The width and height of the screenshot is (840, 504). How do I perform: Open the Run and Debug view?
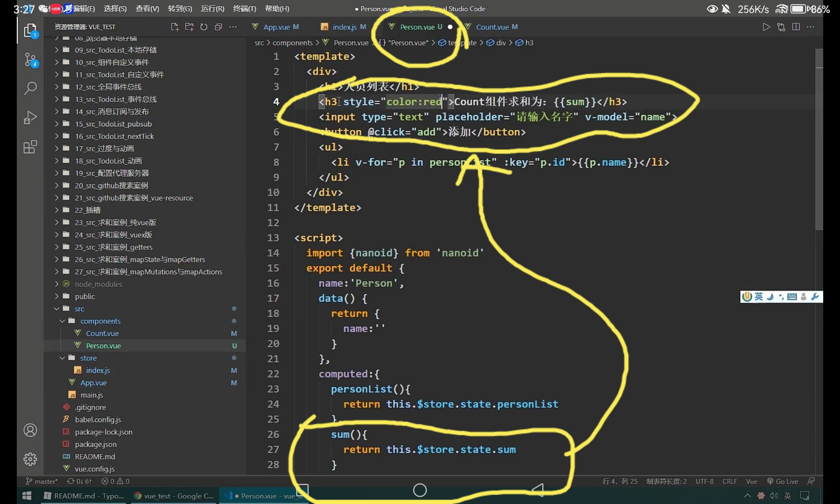tap(30, 118)
